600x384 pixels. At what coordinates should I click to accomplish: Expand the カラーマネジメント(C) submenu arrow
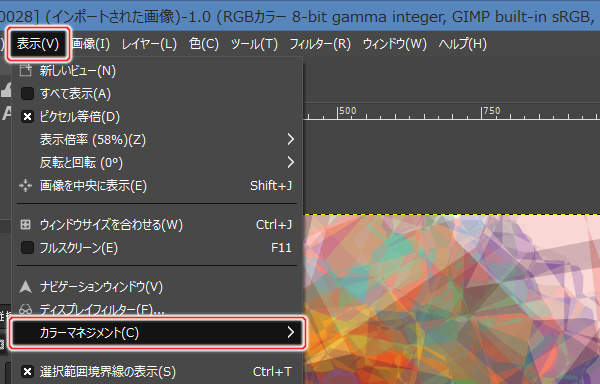tap(291, 332)
